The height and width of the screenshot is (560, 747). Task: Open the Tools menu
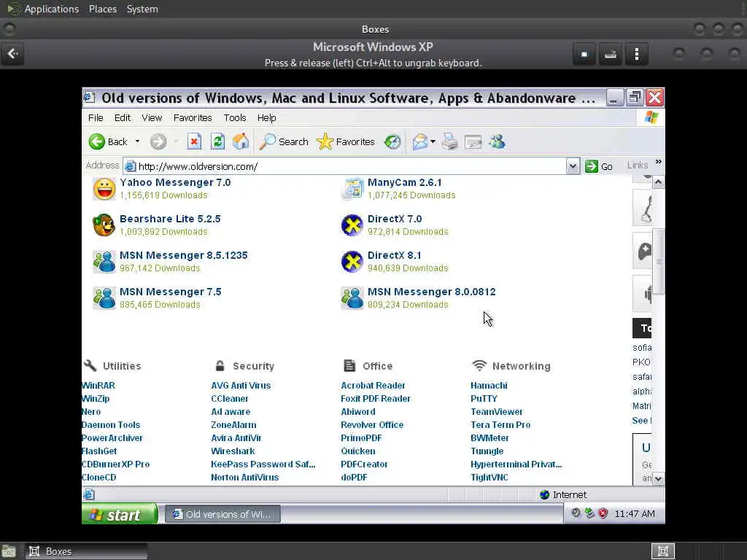click(x=235, y=117)
